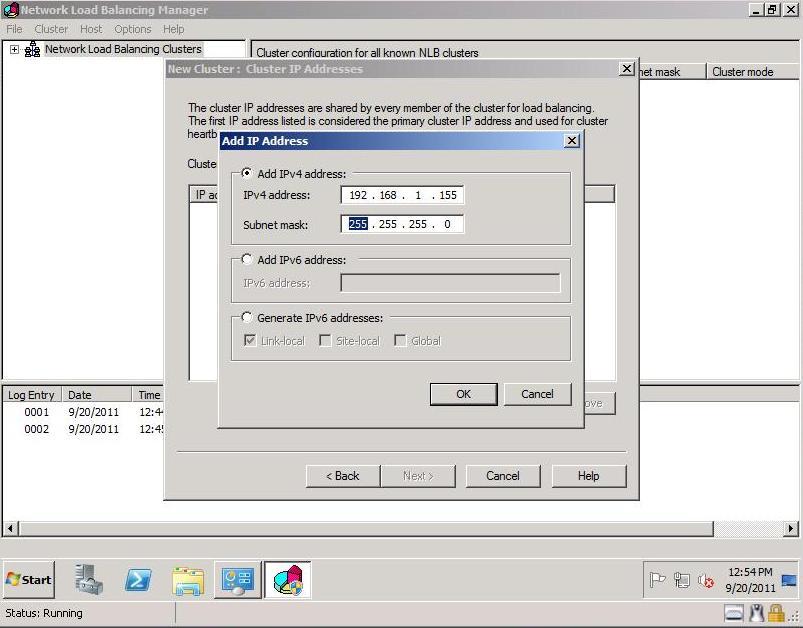
Task: Cancel the New Cluster wizard
Action: pyautogui.click(x=503, y=476)
